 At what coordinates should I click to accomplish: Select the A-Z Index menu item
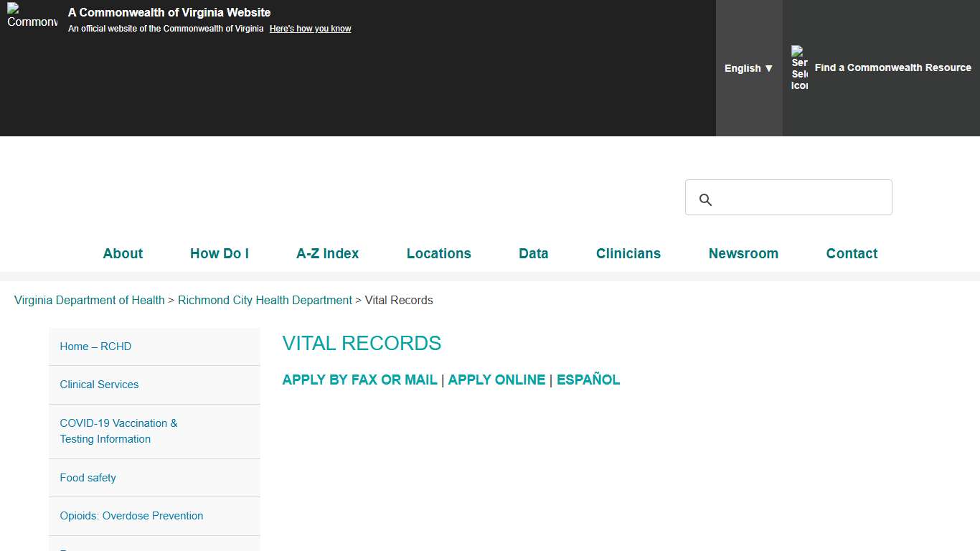327,253
